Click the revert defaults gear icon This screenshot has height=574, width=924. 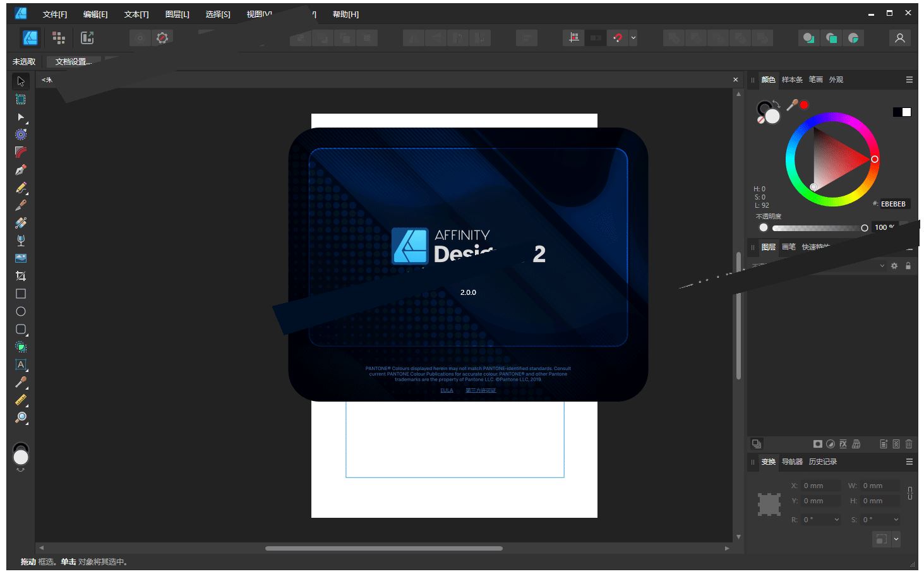point(162,38)
